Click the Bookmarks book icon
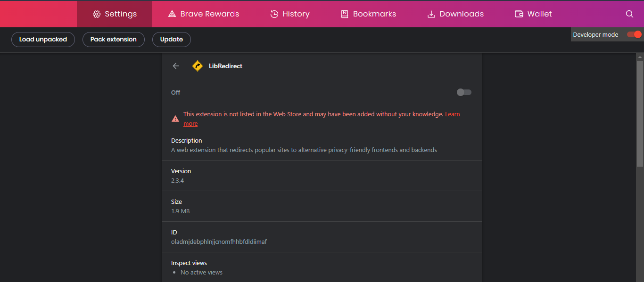644x282 pixels. click(345, 14)
